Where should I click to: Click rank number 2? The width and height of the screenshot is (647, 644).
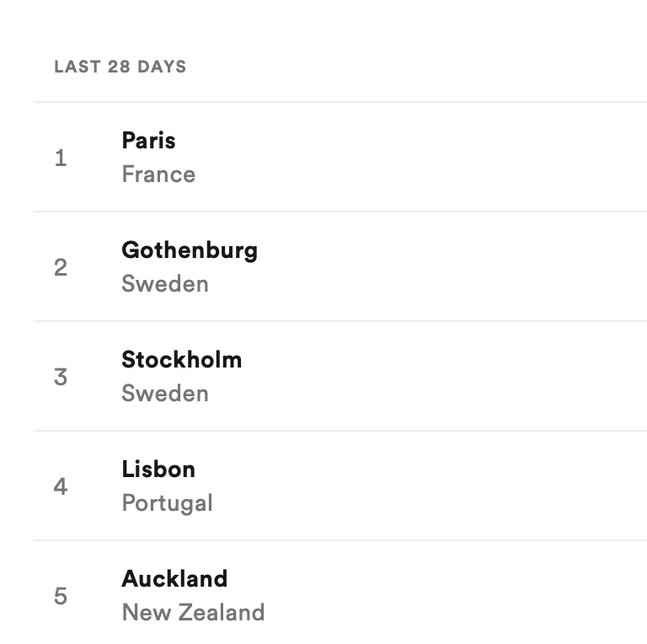click(61, 267)
